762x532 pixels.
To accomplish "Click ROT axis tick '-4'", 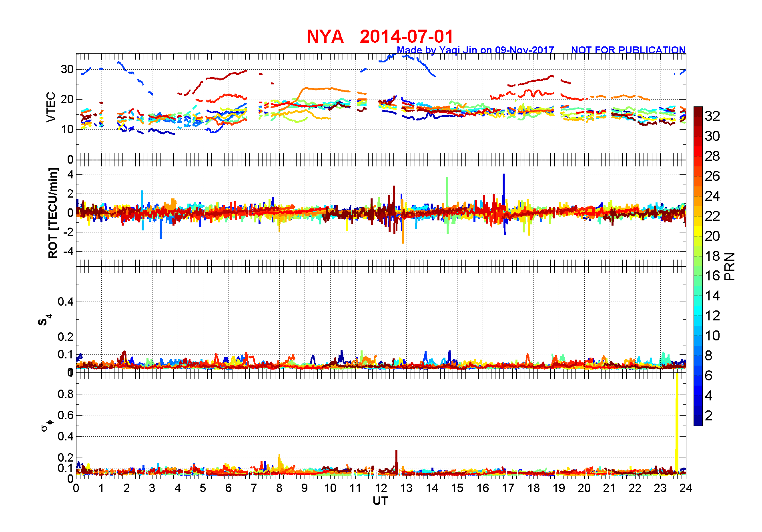I will (68, 252).
